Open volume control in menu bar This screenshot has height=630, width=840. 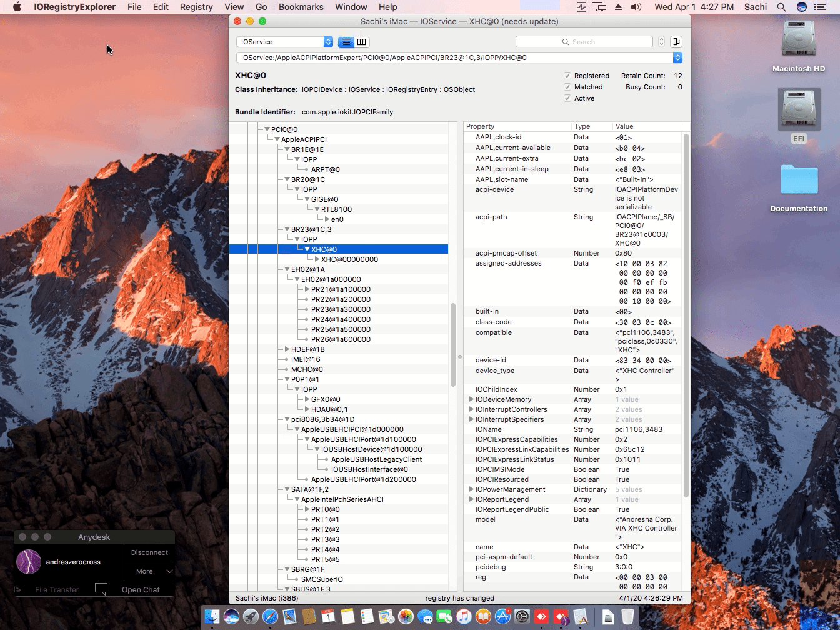636,7
